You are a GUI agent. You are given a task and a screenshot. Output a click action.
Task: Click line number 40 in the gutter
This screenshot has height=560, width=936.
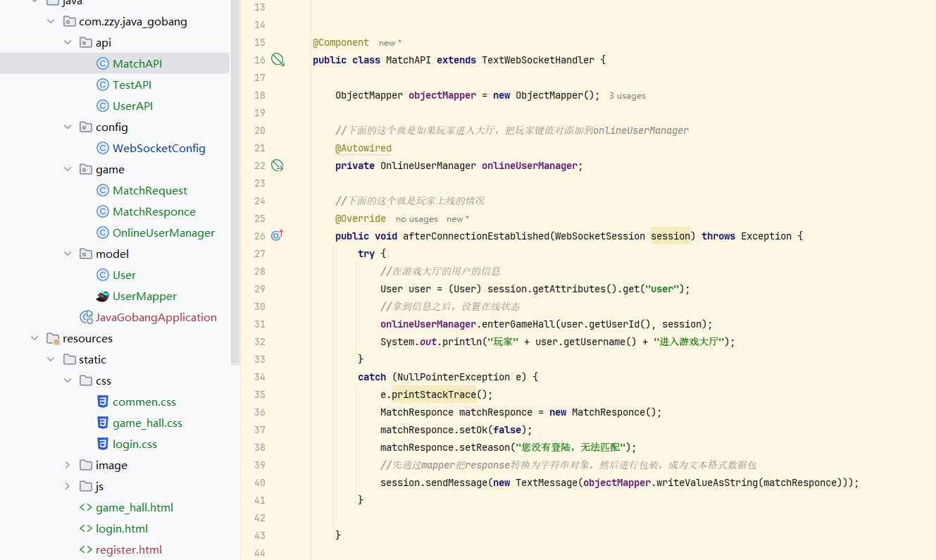pyautogui.click(x=259, y=483)
